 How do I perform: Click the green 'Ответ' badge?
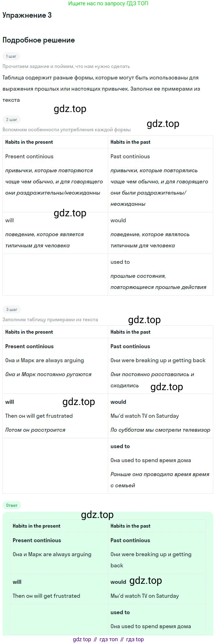pos(12,505)
